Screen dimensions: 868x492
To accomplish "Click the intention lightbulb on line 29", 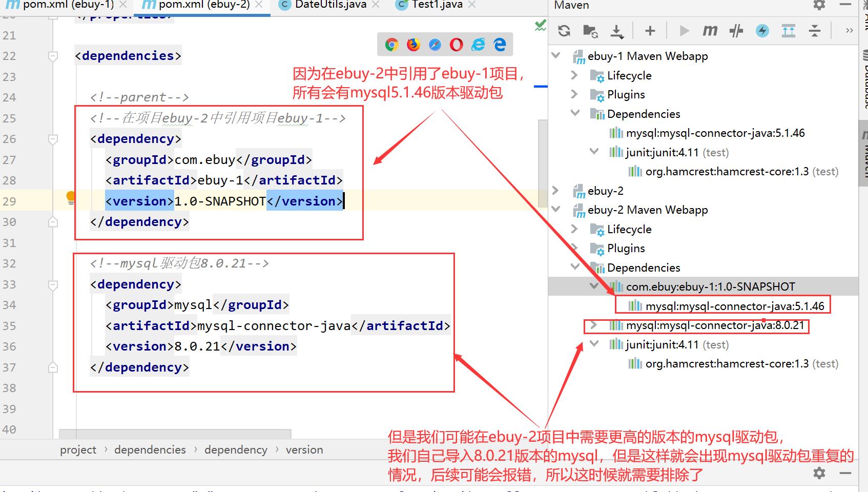I will [71, 197].
